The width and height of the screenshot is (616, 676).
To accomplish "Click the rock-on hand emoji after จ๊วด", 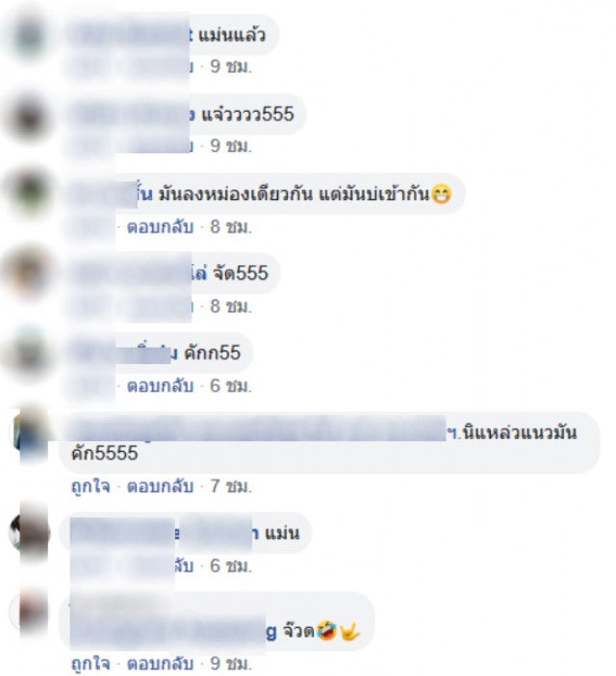I will 349,632.
